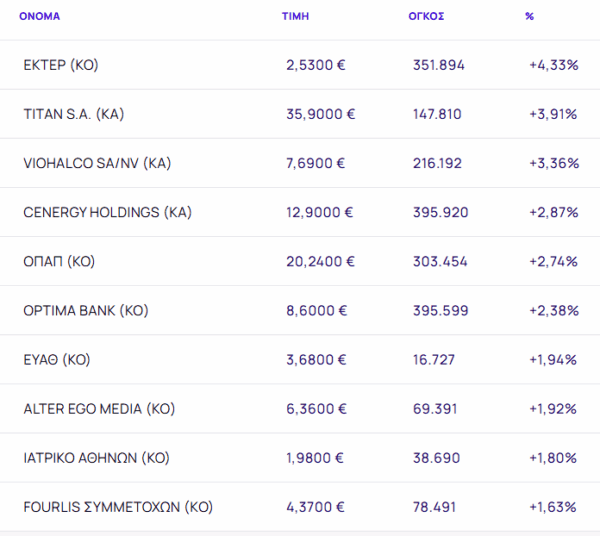Open ΙΑΤΡΙΚΟ ΑΘΗΝΩΝ (ΚΟ) stock page
The image size is (600, 536).
coord(96,457)
